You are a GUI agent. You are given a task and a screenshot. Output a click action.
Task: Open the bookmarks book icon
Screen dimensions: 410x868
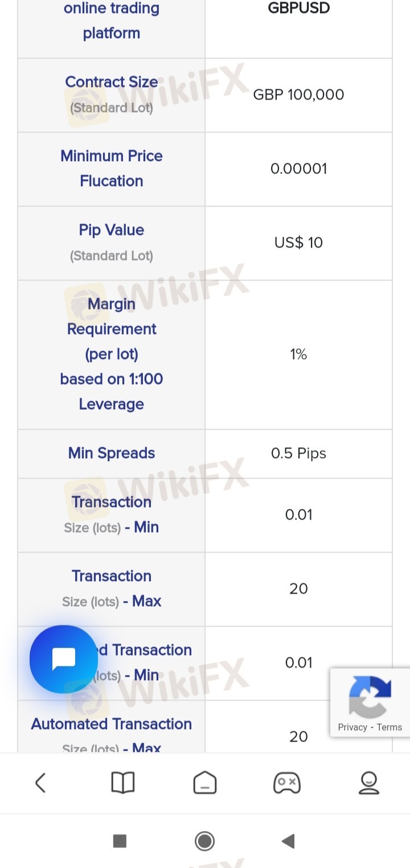(122, 783)
